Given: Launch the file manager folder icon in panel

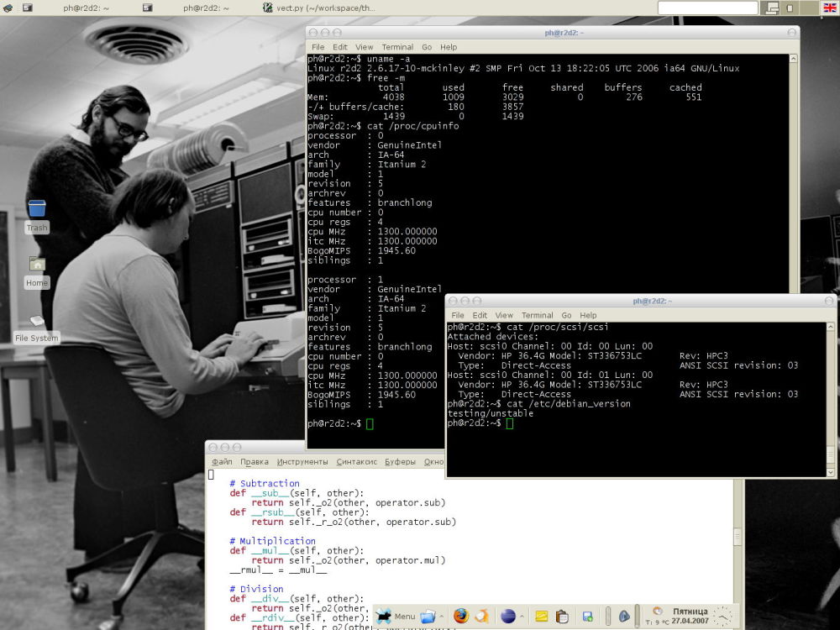Looking at the screenshot, I should [x=428, y=617].
